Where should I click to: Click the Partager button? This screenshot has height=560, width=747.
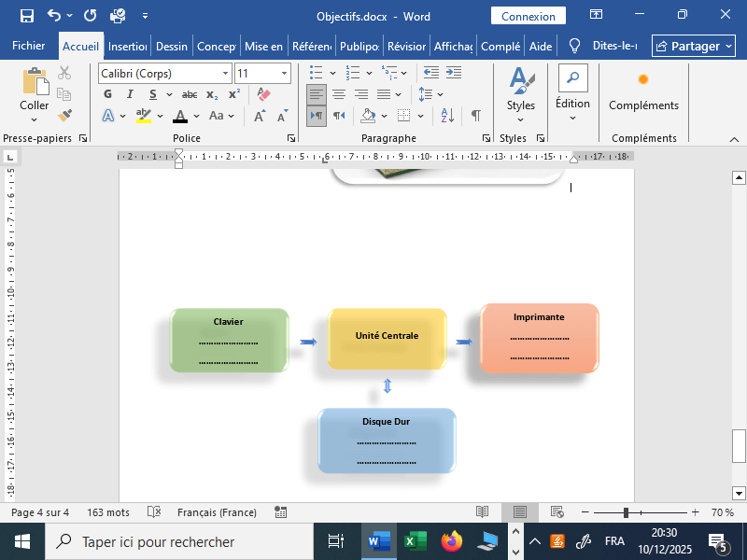[x=693, y=46]
